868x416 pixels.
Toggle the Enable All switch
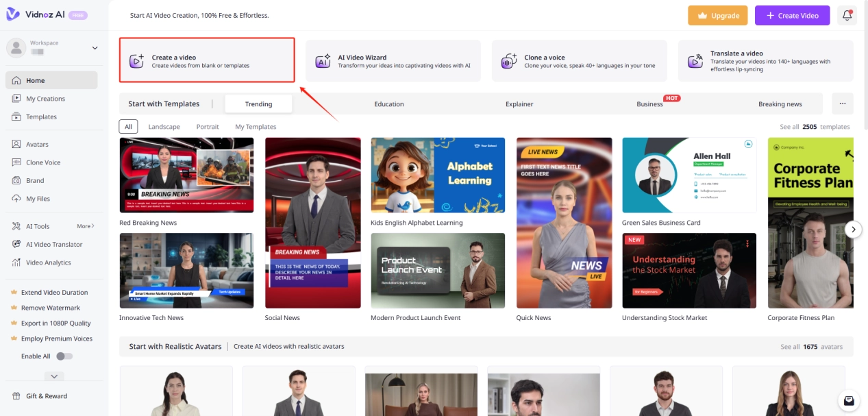(x=64, y=356)
